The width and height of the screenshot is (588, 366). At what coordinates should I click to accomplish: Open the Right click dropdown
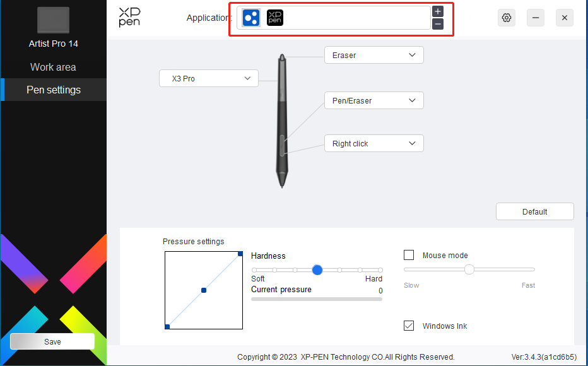(374, 143)
